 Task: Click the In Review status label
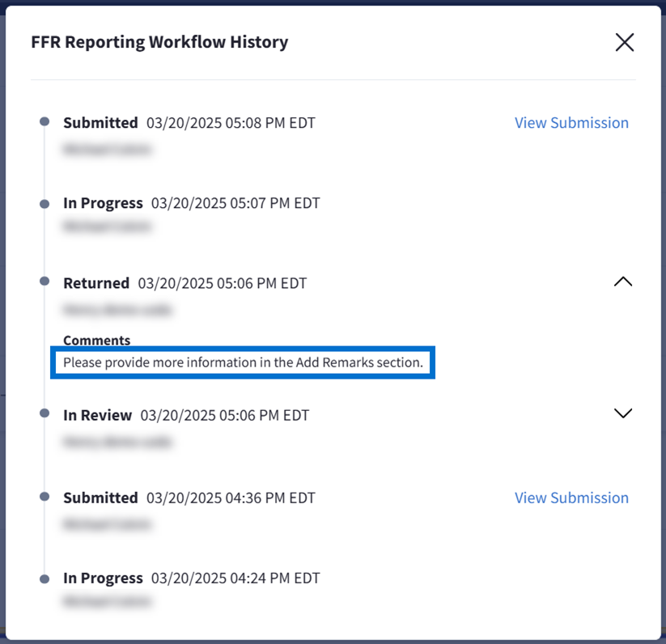coord(97,415)
